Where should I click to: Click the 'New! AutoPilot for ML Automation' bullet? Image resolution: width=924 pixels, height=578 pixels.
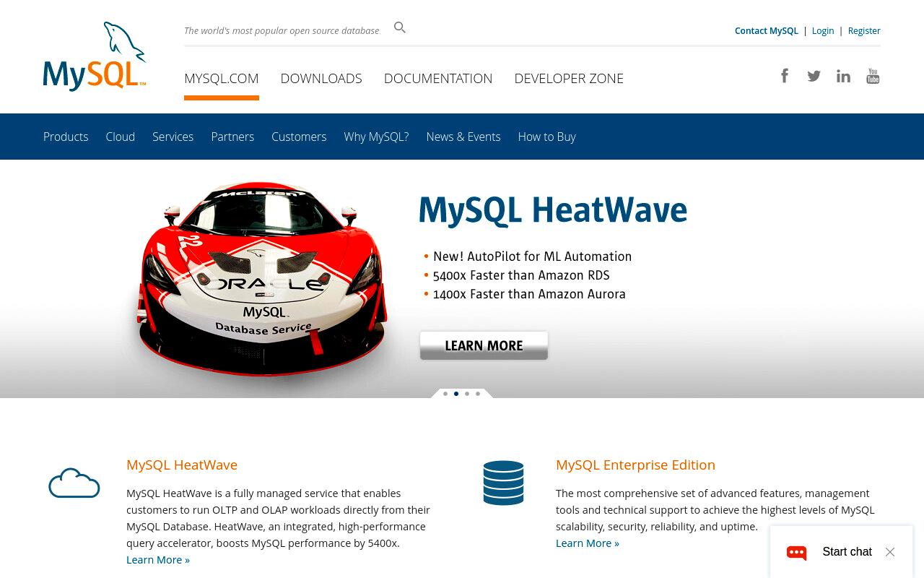pos(528,256)
